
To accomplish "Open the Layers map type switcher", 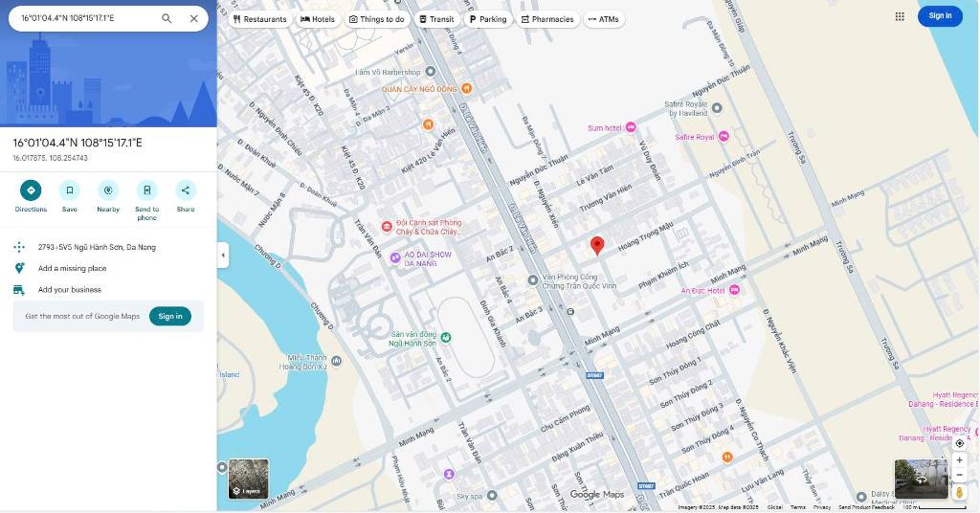I will (x=248, y=479).
